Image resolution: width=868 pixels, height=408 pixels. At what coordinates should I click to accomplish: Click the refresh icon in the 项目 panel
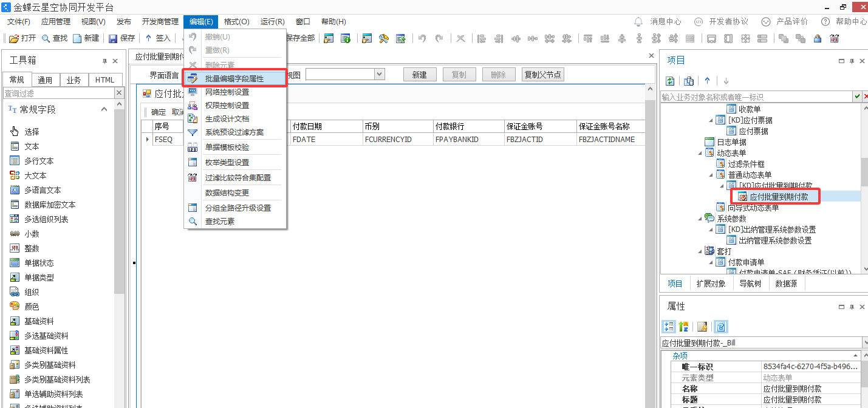(x=670, y=81)
